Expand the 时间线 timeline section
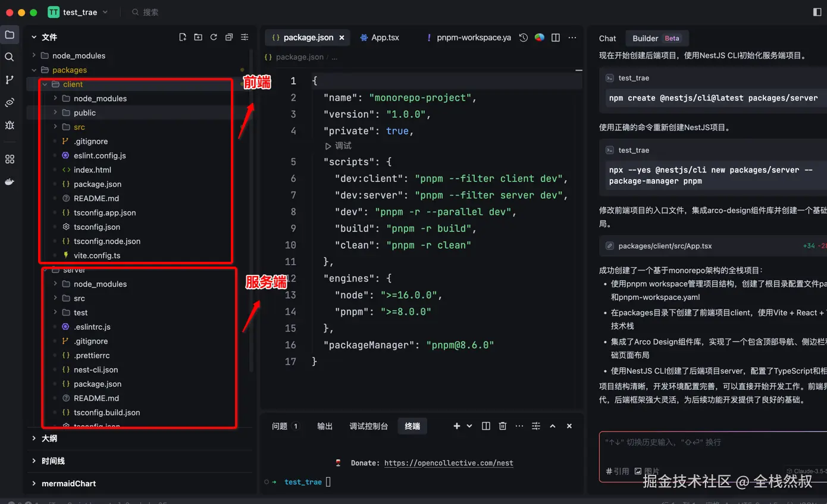Viewport: 827px width, 504px height. 53,461
